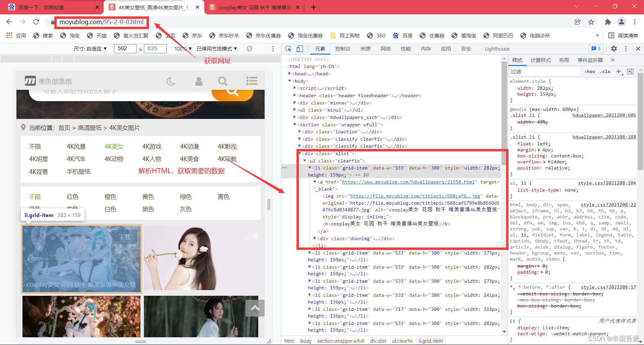Open the extensions puzzle icon

tap(608, 22)
